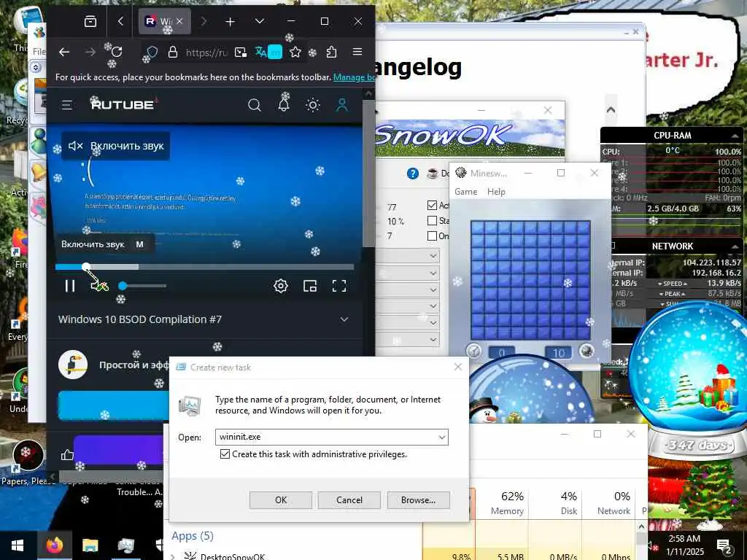Open Rutube search
This screenshot has width=747, height=560.
pos(255,105)
